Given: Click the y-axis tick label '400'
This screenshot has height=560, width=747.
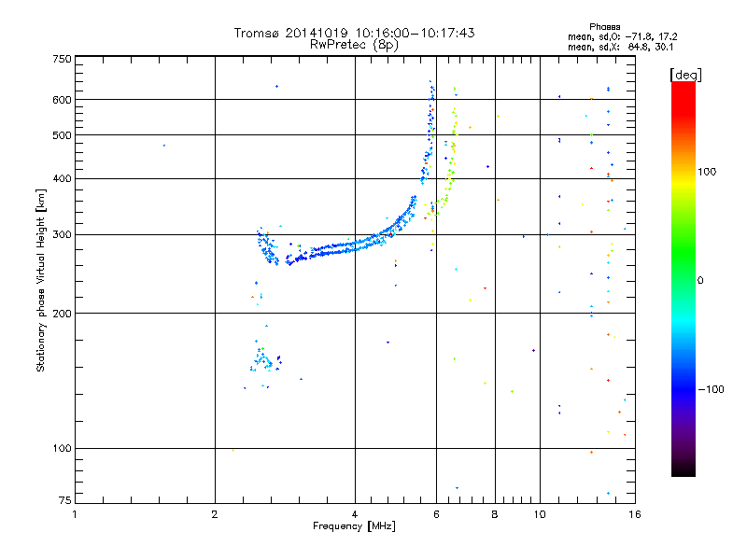Looking at the screenshot, I should [x=63, y=179].
